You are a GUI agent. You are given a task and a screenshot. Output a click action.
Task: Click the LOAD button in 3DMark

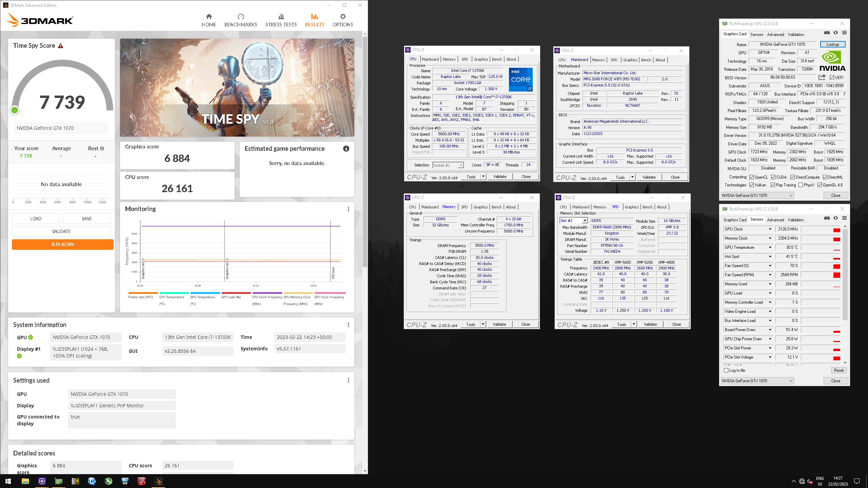tap(36, 219)
